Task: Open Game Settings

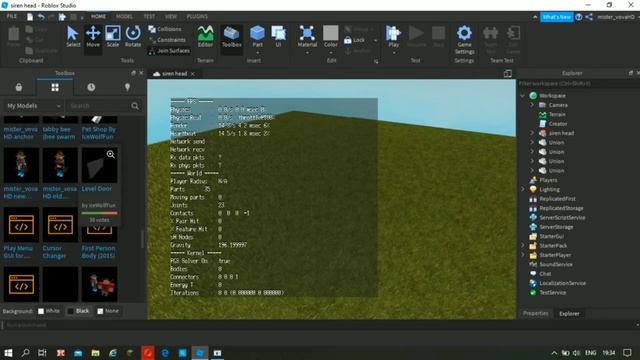Action: 464,40
